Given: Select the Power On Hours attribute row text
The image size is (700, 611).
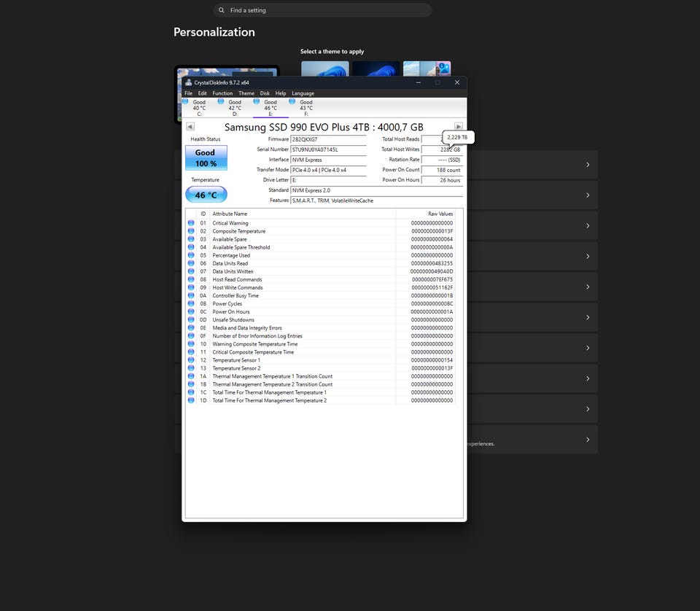Looking at the screenshot, I should pos(231,311).
